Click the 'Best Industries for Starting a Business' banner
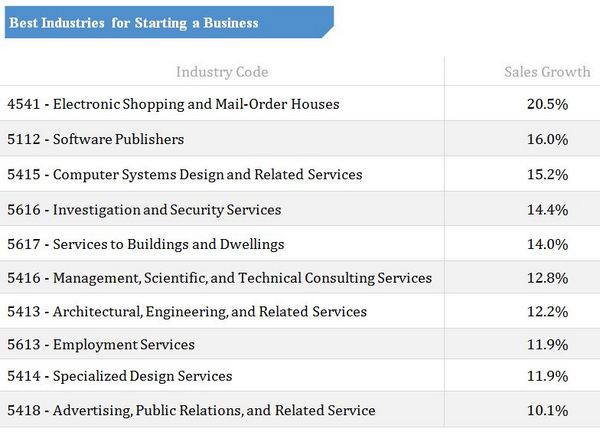Screen dimensions: 600x442 [x=169, y=22]
